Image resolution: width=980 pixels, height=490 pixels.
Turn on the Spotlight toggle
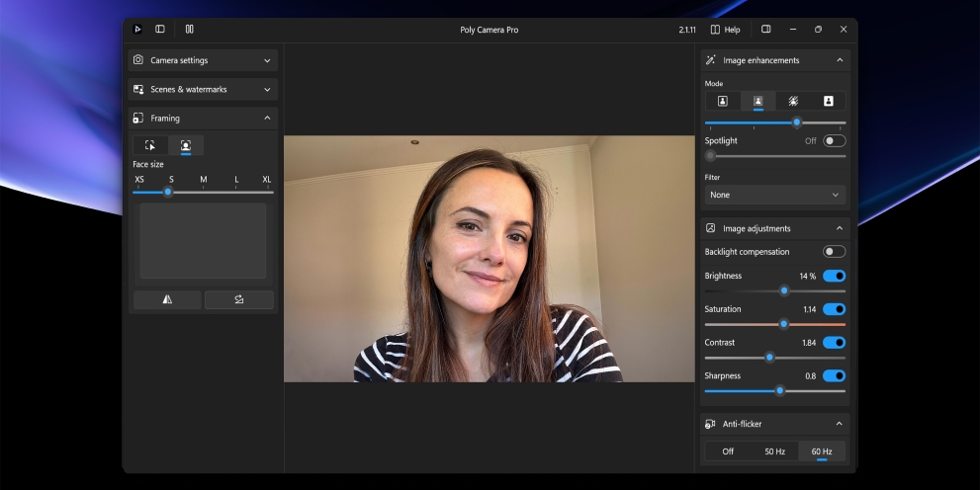click(x=834, y=141)
